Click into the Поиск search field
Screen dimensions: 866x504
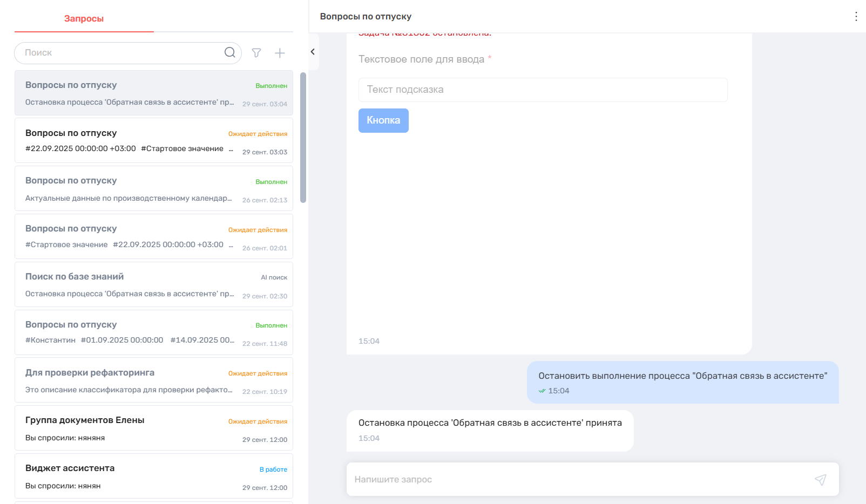121,53
